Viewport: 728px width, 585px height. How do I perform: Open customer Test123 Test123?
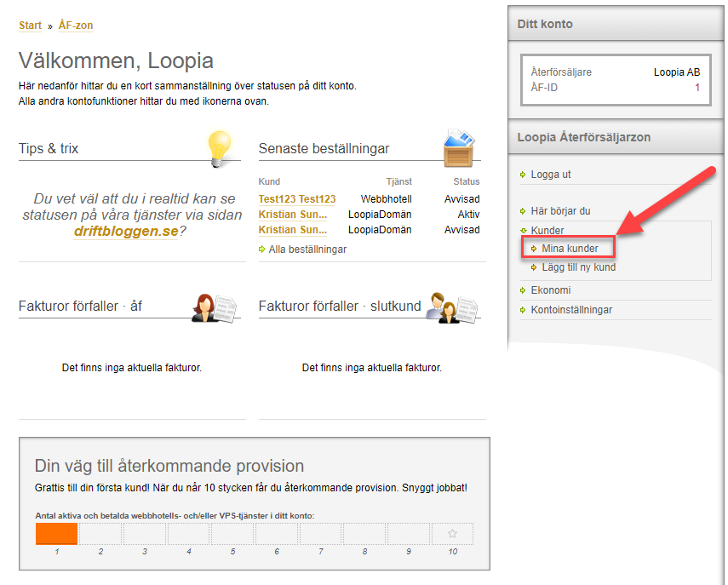coord(297,199)
